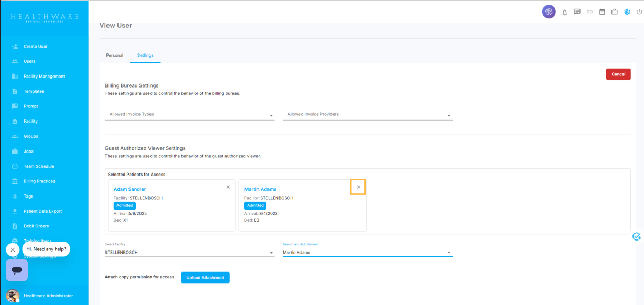
Task: Open the calendar icon in header
Action: click(x=602, y=12)
